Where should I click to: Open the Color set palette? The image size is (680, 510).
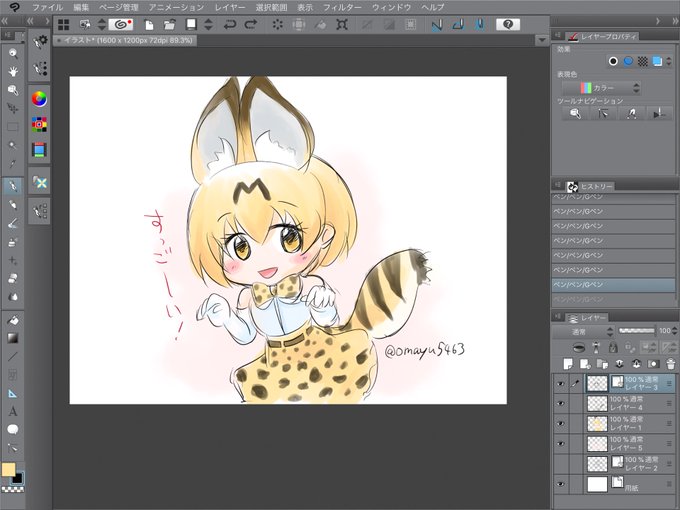click(39, 124)
